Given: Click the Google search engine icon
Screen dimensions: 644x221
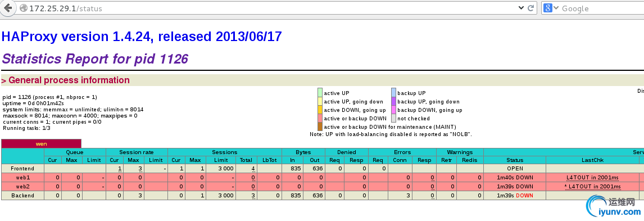Looking at the screenshot, I should [x=547, y=8].
